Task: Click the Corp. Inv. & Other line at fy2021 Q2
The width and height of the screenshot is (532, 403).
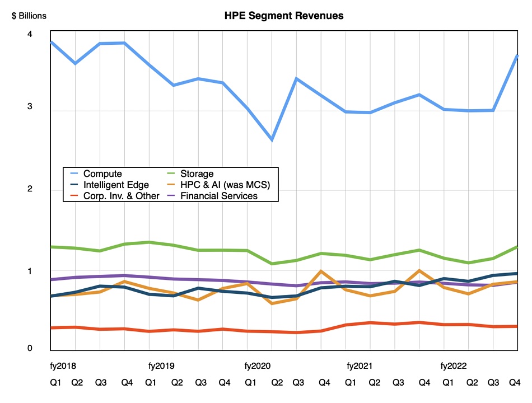Action: [x=371, y=322]
